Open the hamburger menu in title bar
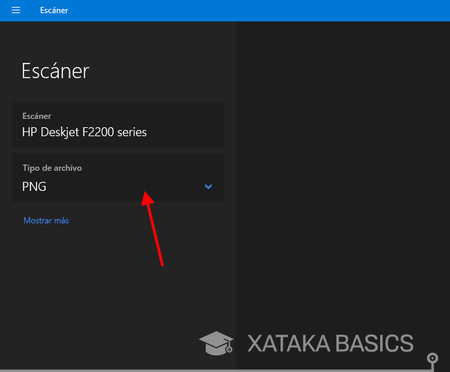Viewport: 450px width, 372px height. 16,10
